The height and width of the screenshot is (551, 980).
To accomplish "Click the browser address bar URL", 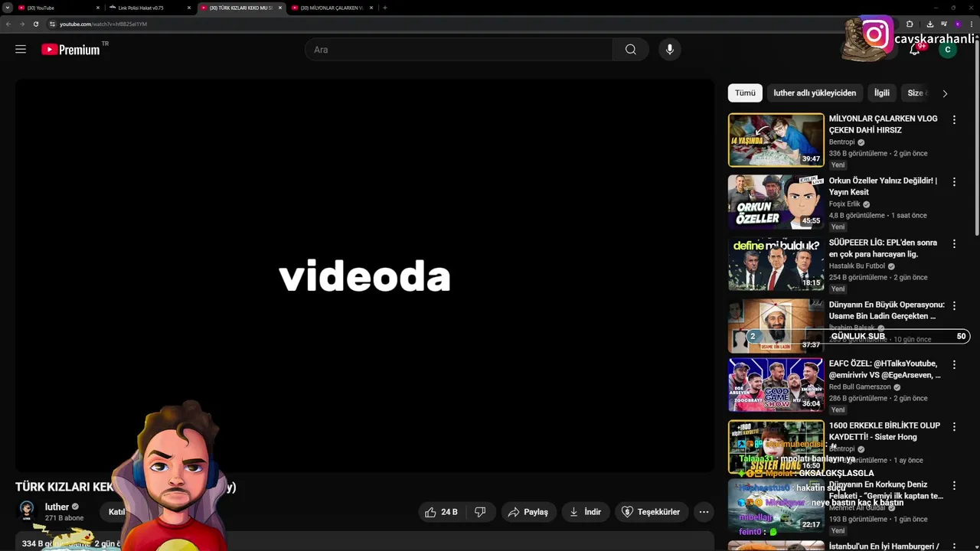I will pos(103,24).
